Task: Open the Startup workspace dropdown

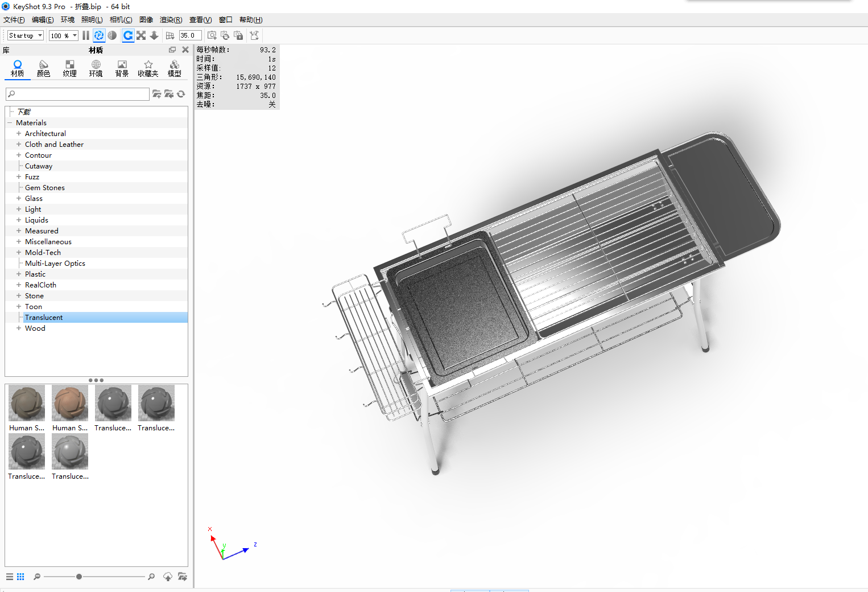Action: [26, 35]
